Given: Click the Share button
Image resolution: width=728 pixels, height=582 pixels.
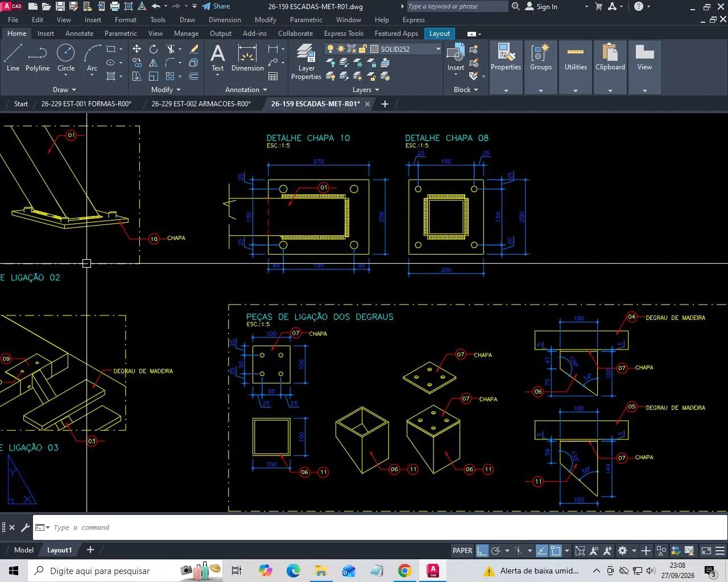Looking at the screenshot, I should (216, 6).
